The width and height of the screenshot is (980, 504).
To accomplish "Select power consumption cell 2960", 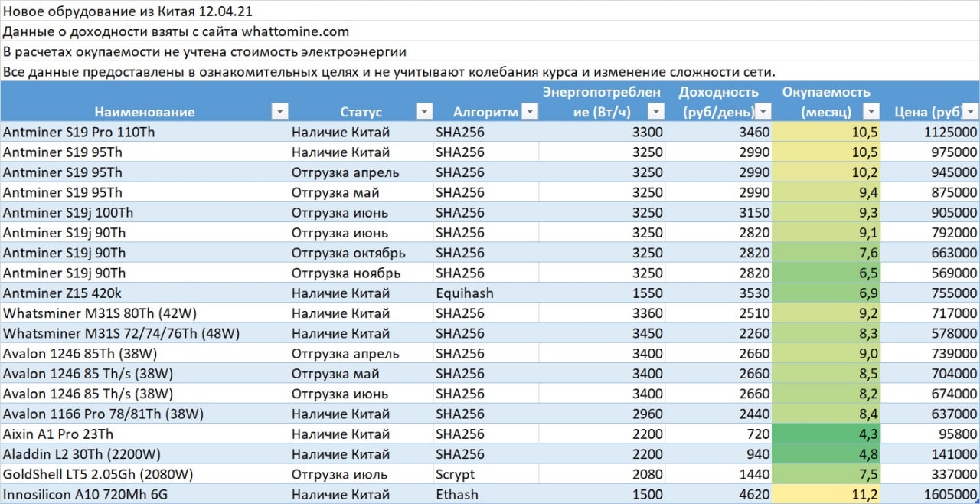I will [x=602, y=414].
